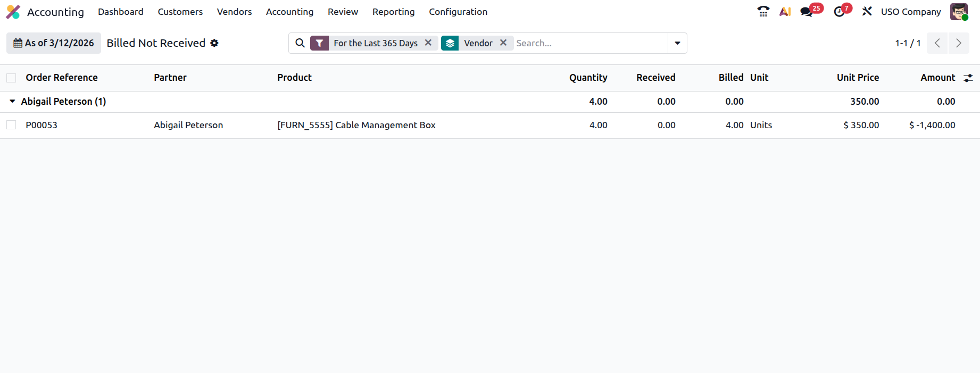980x373 pixels.
Task: Open the VoIP phone icon
Action: coord(763,12)
